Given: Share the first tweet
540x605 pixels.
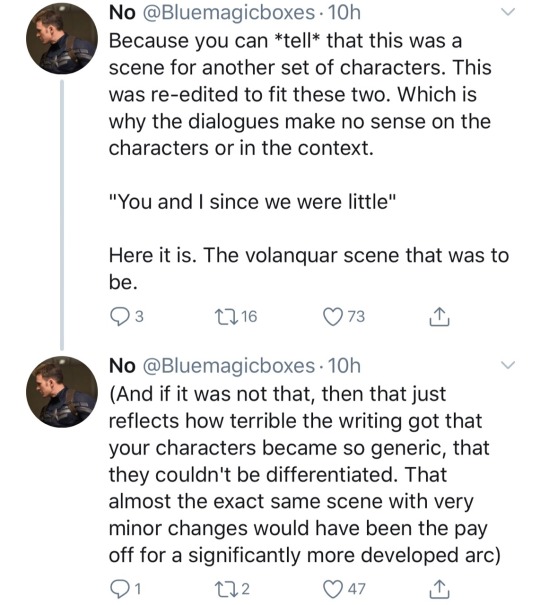Looking at the screenshot, I should click(x=439, y=318).
